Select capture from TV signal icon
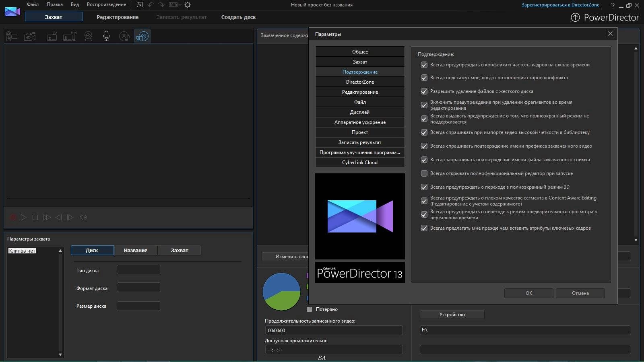 52,37
